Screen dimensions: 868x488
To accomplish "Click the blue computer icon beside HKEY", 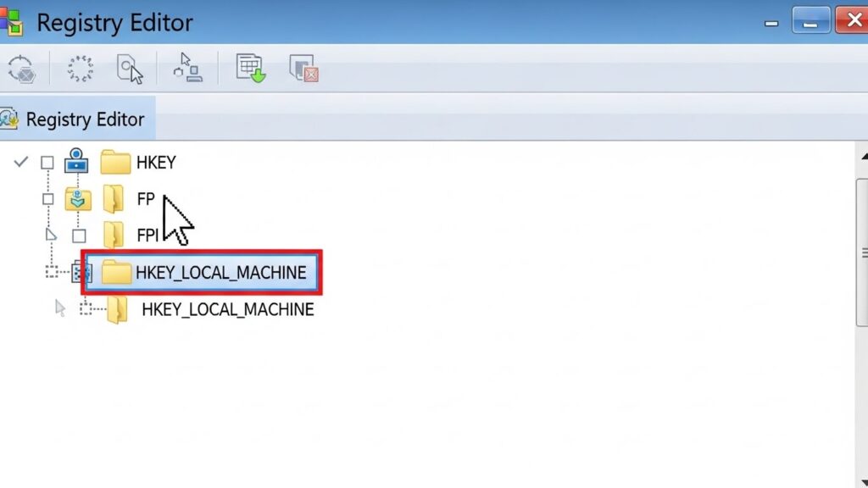I will click(x=77, y=161).
